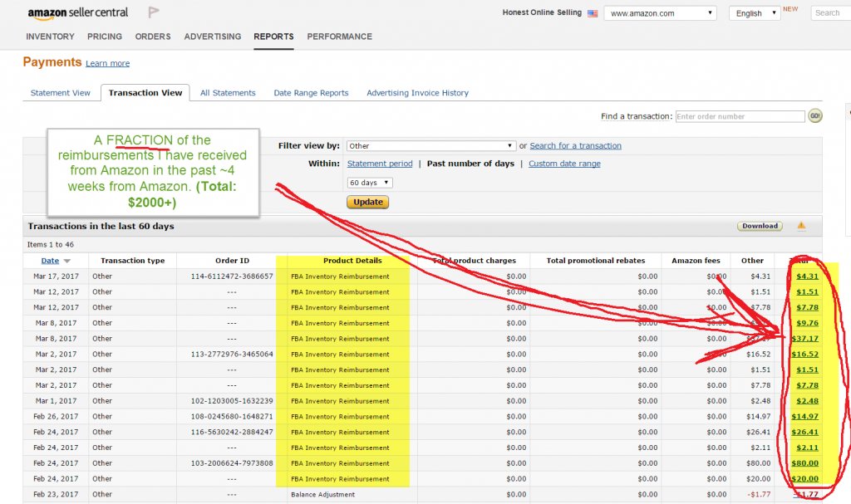This screenshot has height=504, width=851.
Task: Open the $26.41 total link
Action: [804, 432]
